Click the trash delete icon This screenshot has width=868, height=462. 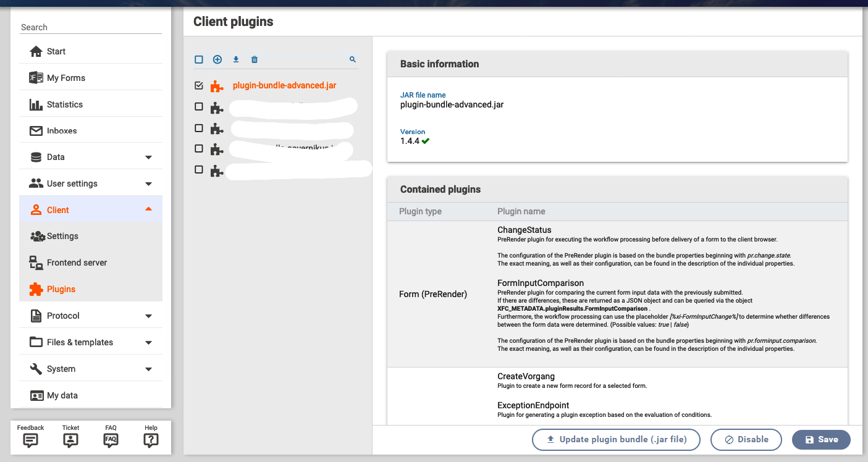tap(255, 60)
